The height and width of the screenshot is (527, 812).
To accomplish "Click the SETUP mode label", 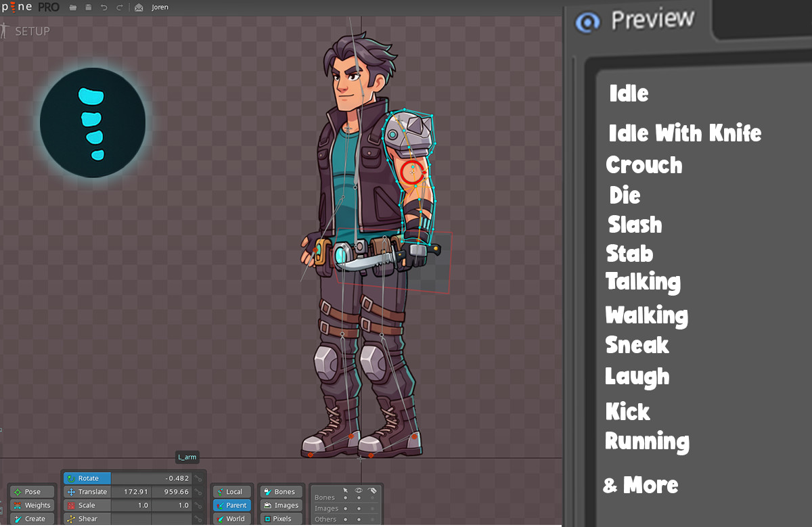I will [x=32, y=31].
